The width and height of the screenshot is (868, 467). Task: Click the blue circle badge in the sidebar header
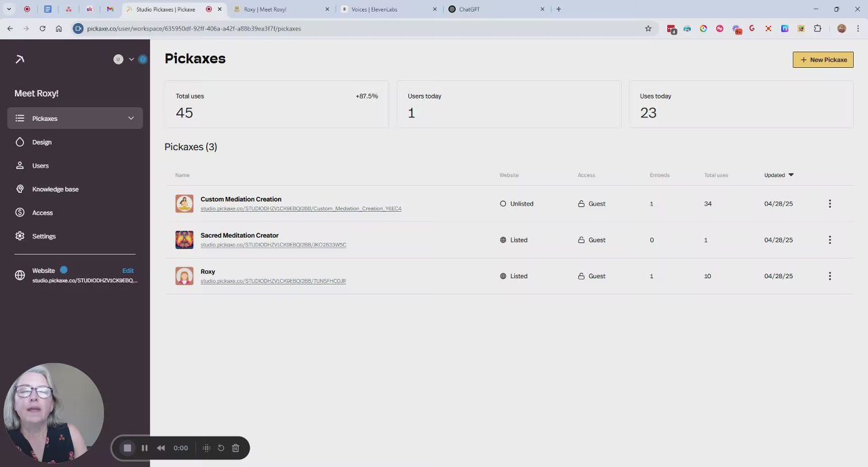(142, 59)
